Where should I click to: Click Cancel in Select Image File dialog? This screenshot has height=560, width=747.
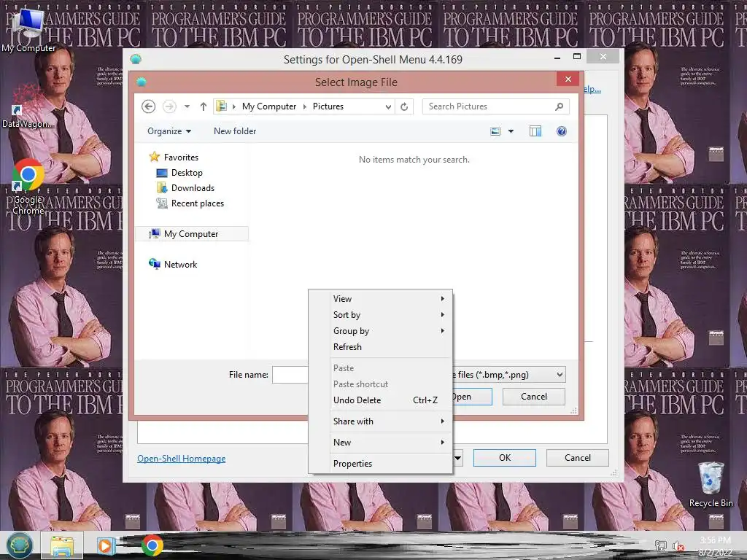pos(533,397)
